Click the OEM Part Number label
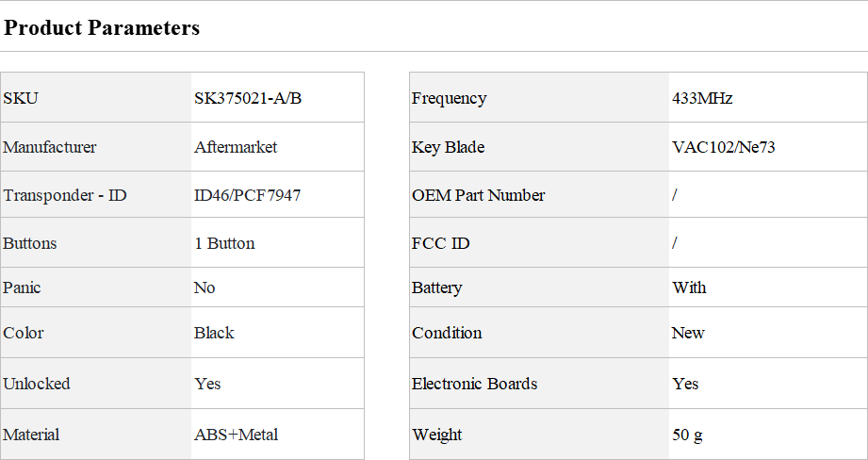The height and width of the screenshot is (460, 868). tap(478, 195)
